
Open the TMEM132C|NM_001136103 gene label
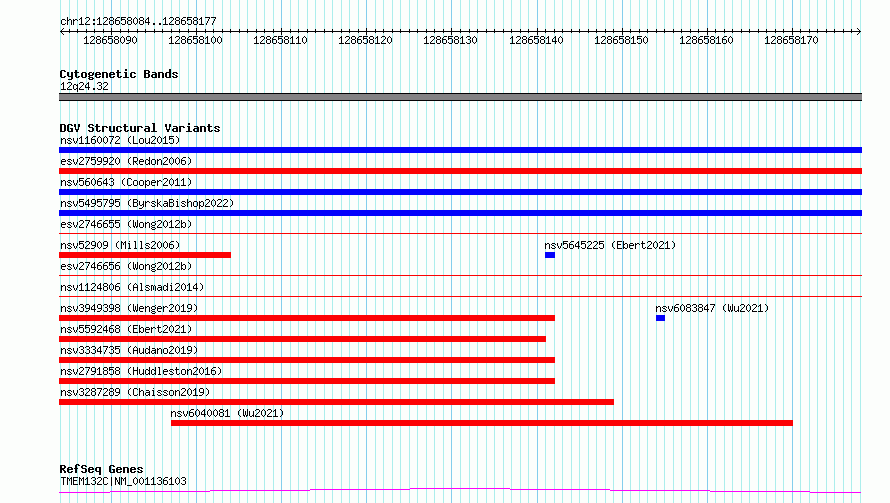[x=123, y=481]
